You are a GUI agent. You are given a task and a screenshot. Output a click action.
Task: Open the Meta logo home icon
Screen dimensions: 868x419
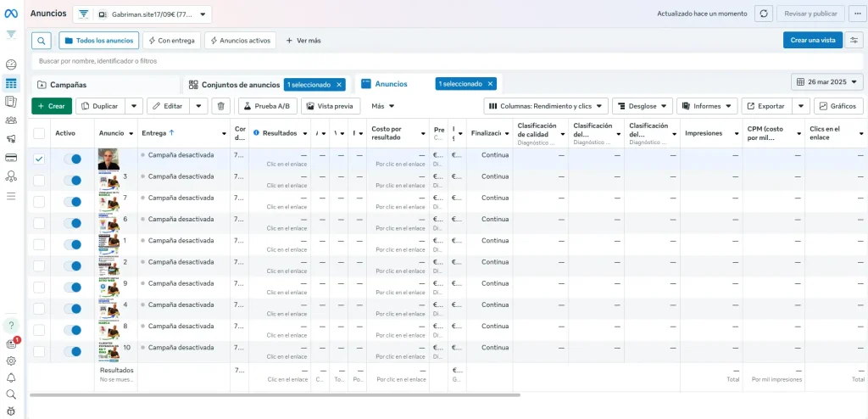(11, 14)
